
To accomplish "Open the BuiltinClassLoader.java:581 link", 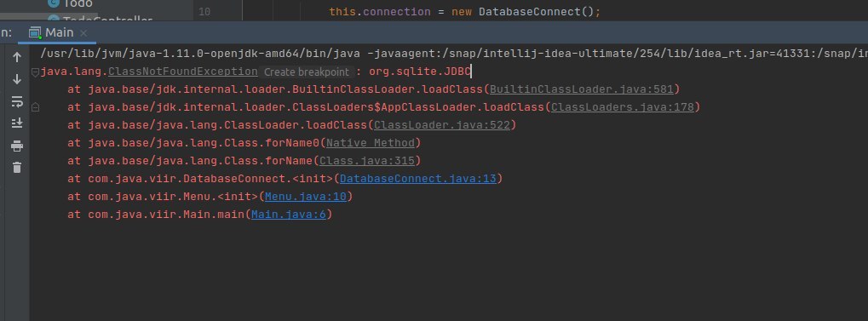I will click(581, 89).
